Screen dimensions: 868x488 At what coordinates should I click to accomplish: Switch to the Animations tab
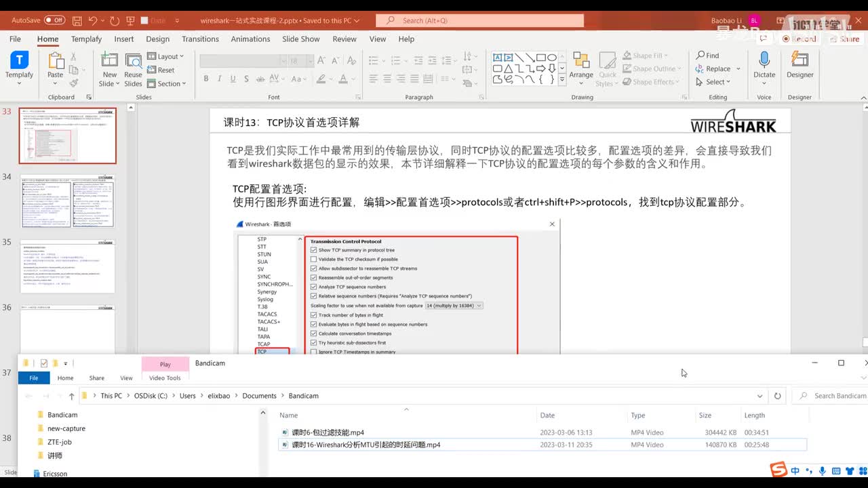pyautogui.click(x=250, y=39)
